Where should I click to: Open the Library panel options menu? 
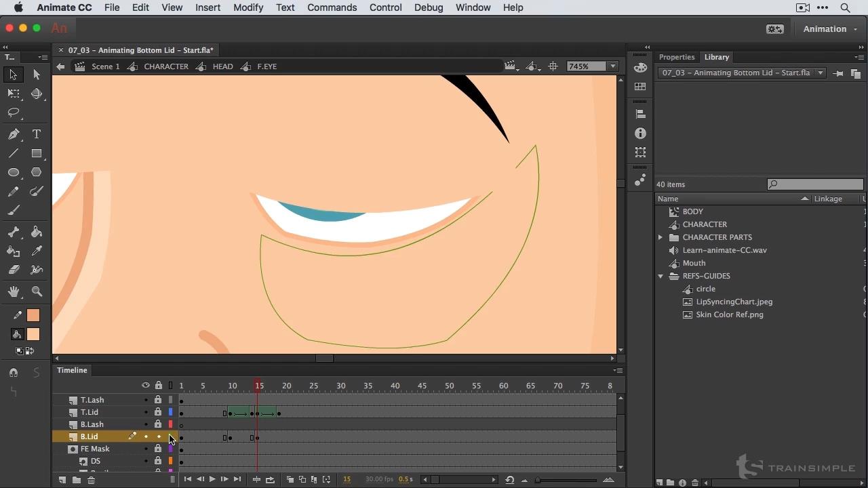(859, 57)
